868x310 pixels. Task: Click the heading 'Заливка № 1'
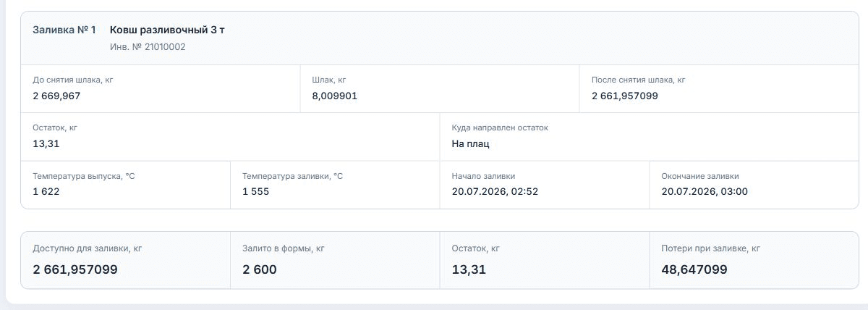click(64, 30)
